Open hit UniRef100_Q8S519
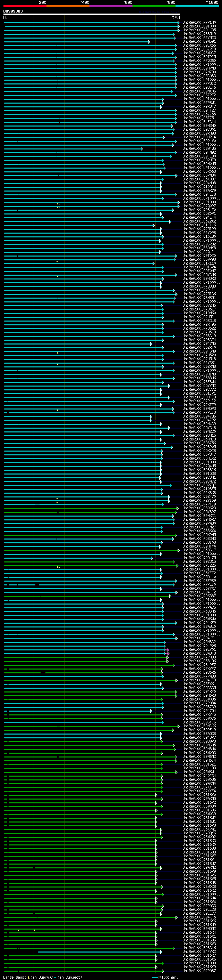 coord(199,34)
